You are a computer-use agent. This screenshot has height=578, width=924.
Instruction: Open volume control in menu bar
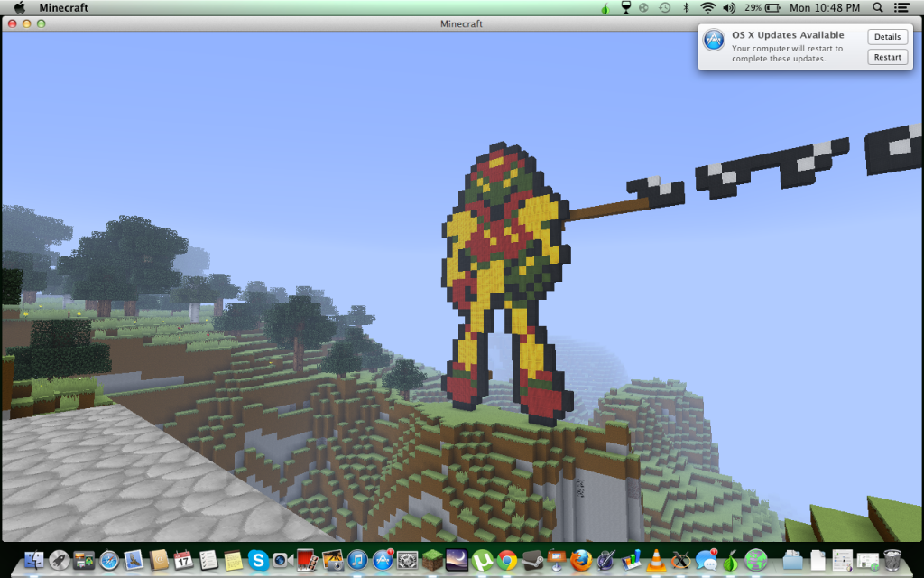[729, 7]
